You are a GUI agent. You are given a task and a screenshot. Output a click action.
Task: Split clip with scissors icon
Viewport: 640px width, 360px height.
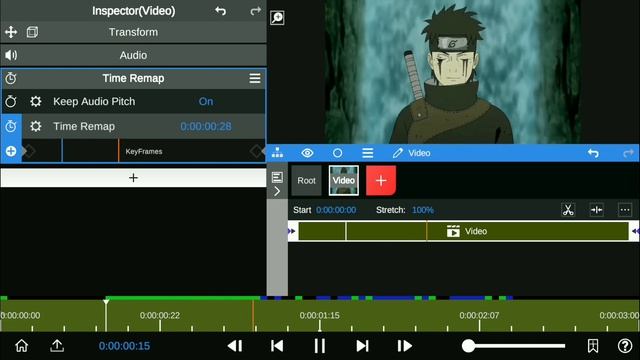coord(568,210)
